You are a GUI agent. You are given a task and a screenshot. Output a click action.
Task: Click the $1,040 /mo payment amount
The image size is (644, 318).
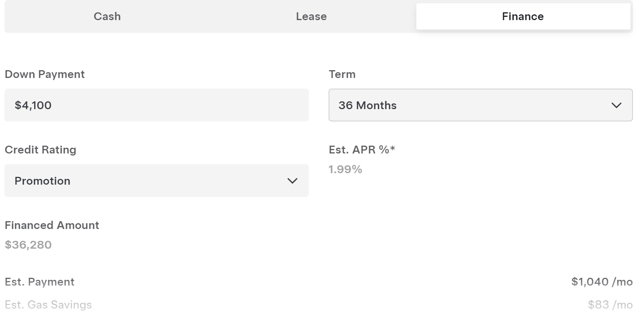pos(602,282)
